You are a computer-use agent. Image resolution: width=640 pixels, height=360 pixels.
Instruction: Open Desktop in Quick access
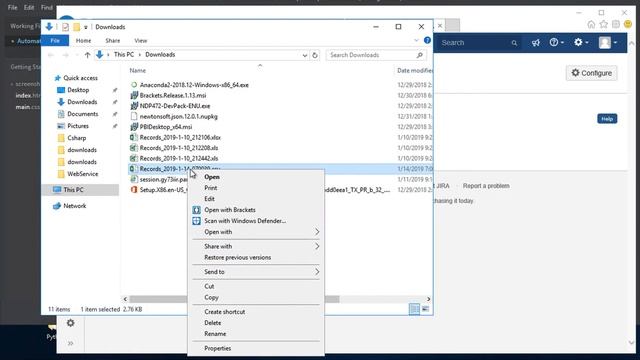[x=78, y=90]
